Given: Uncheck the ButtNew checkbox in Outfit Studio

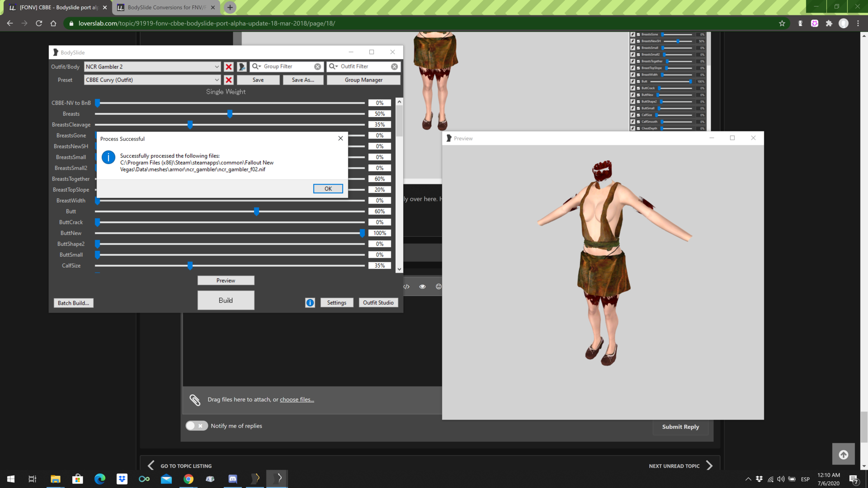Looking at the screenshot, I should (638, 95).
